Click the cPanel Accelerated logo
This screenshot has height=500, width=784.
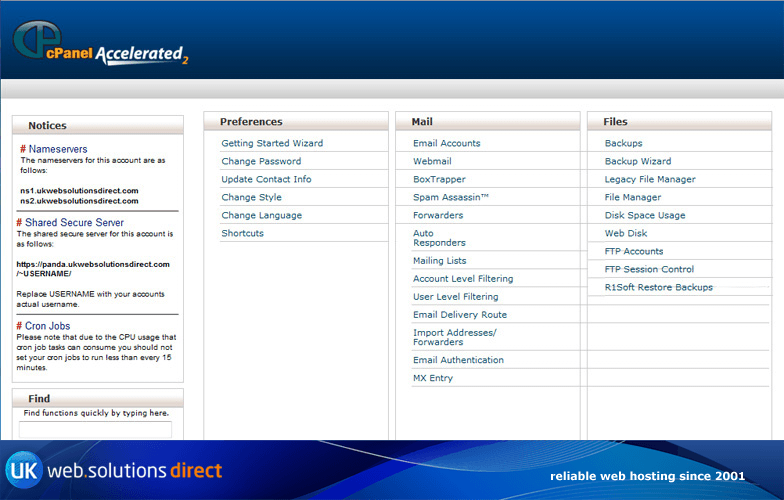(100, 46)
